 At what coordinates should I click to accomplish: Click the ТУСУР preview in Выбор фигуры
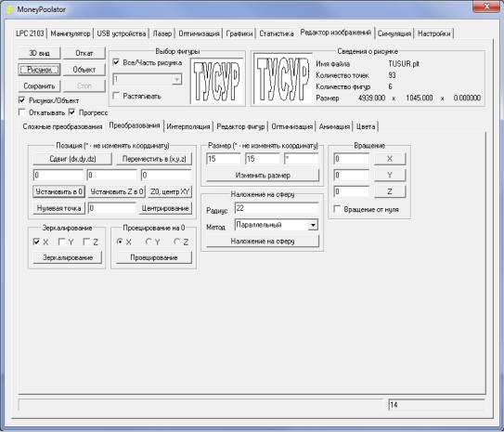(x=216, y=81)
